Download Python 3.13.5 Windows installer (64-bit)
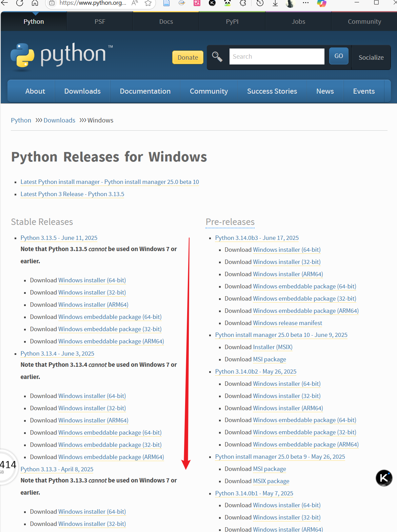The image size is (397, 532). (x=92, y=280)
